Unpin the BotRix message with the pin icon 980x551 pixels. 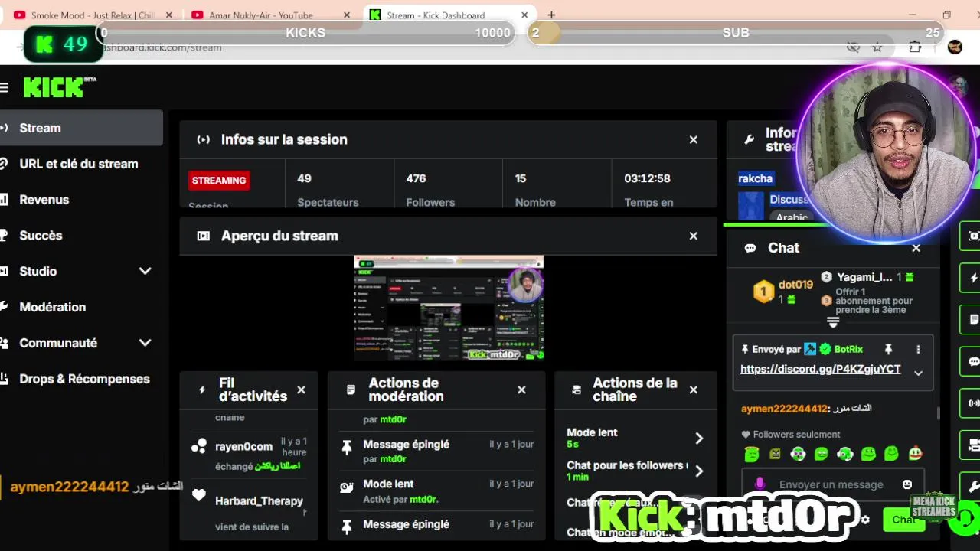(x=888, y=349)
